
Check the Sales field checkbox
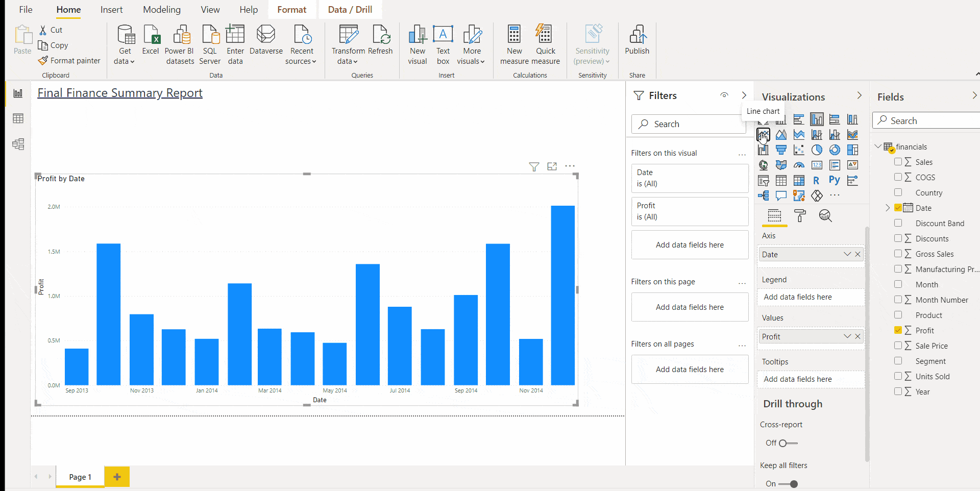(x=898, y=162)
